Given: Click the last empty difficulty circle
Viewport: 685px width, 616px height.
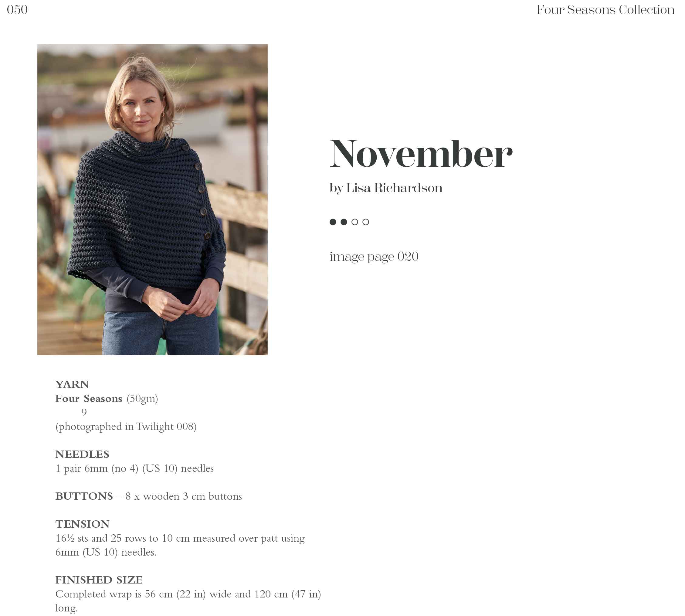Looking at the screenshot, I should tap(366, 222).
